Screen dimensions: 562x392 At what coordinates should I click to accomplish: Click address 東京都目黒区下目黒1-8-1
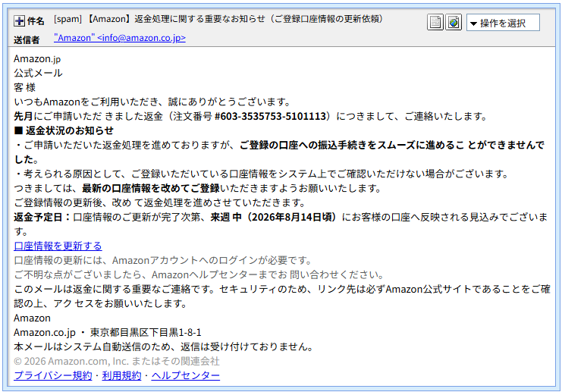146,332
